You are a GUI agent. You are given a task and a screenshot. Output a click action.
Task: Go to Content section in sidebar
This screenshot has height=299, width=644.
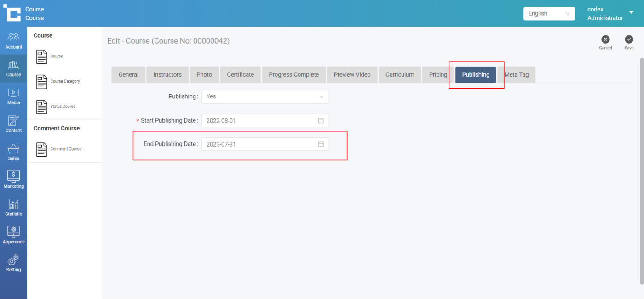[13, 124]
